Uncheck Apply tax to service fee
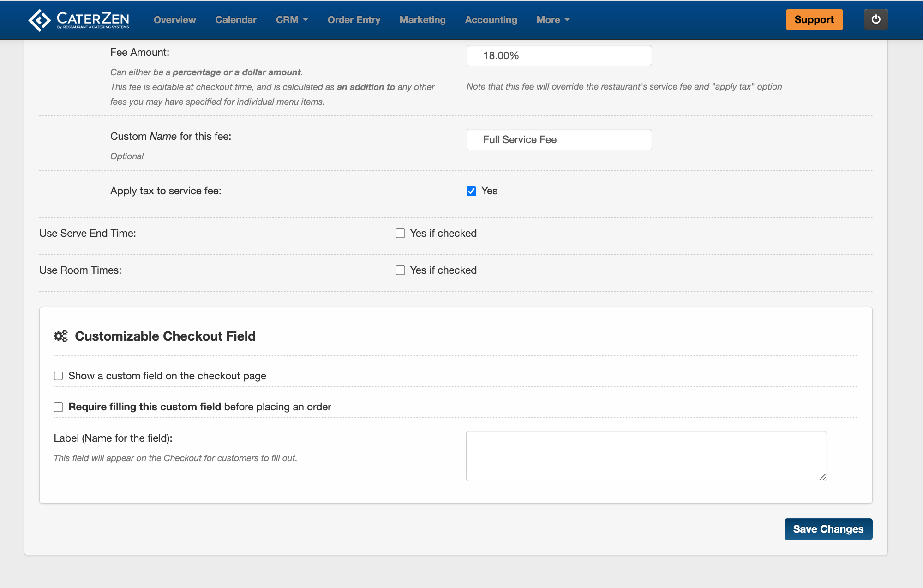The image size is (923, 588). (471, 191)
